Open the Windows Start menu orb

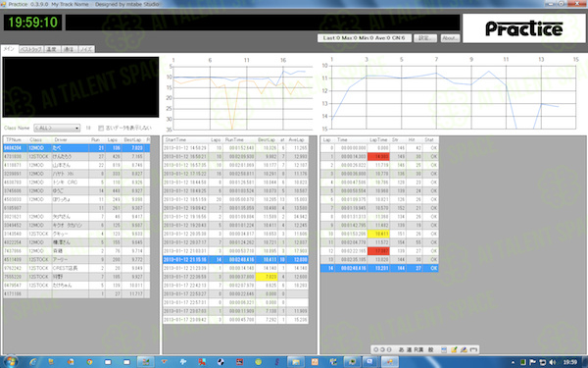coord(10,362)
